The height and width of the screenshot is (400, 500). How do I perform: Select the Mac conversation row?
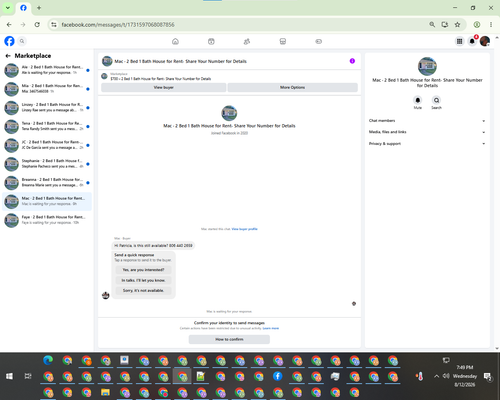[47, 201]
